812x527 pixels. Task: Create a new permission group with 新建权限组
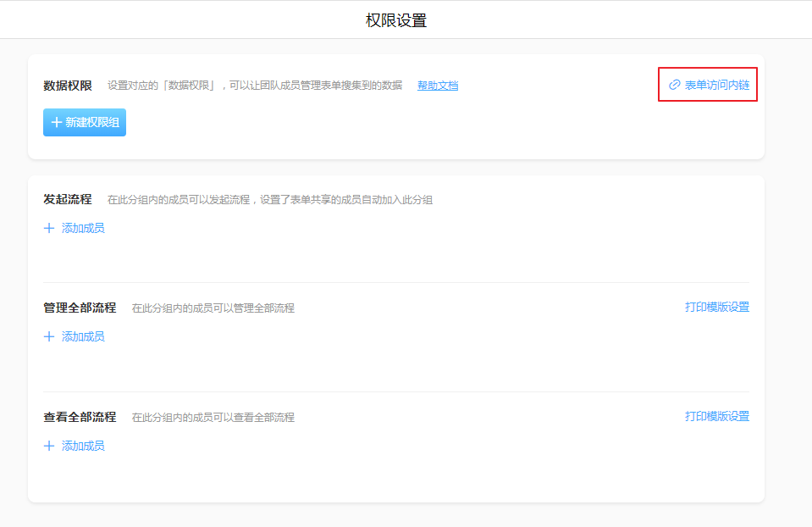tap(85, 123)
